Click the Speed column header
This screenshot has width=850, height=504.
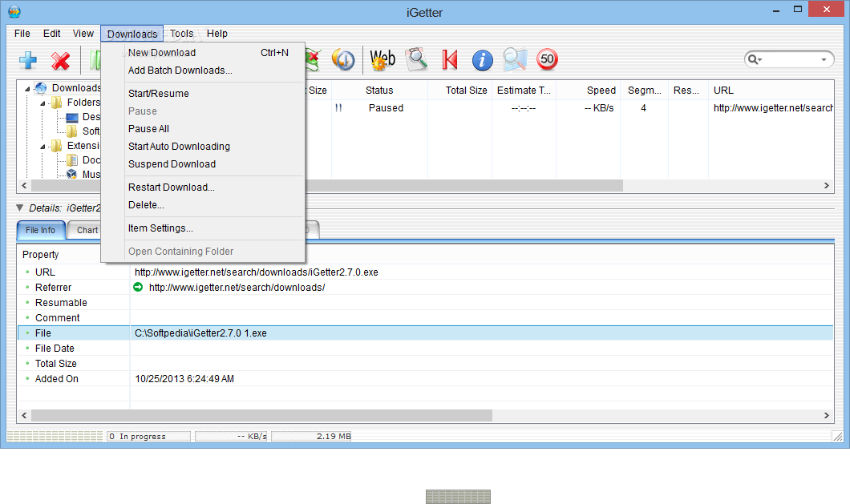coord(588,91)
